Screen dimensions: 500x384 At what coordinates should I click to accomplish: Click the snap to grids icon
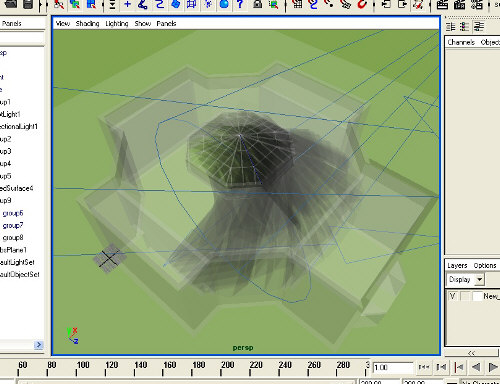click(x=297, y=4)
